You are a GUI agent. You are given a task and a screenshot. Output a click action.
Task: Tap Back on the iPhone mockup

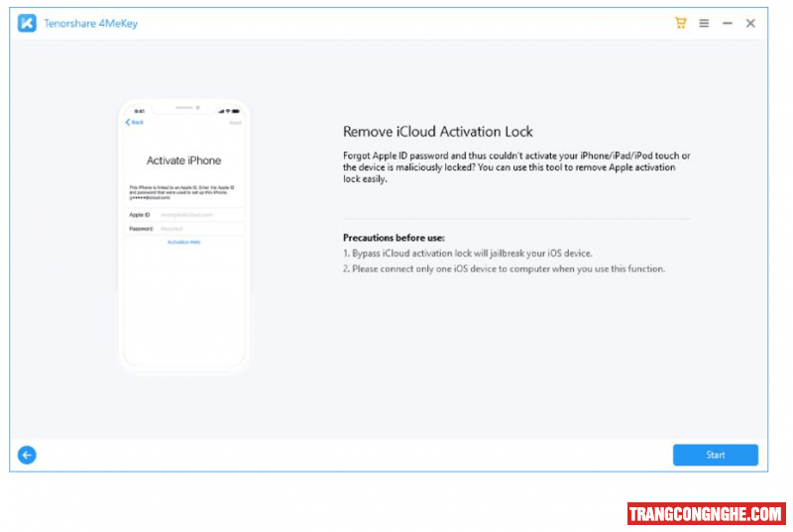click(x=135, y=122)
